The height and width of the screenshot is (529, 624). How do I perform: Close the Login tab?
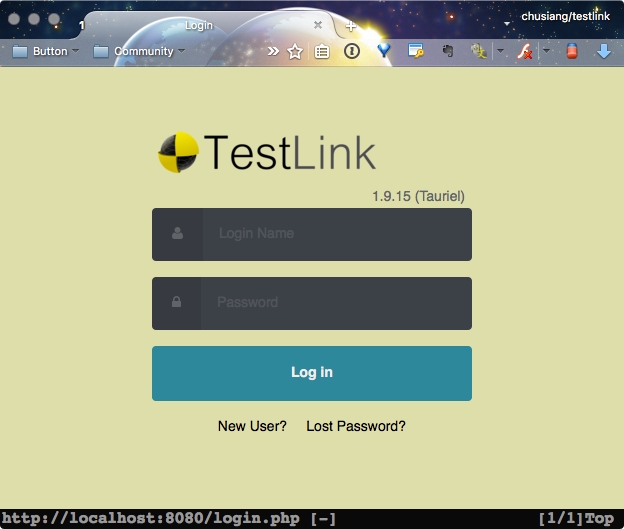(318, 25)
